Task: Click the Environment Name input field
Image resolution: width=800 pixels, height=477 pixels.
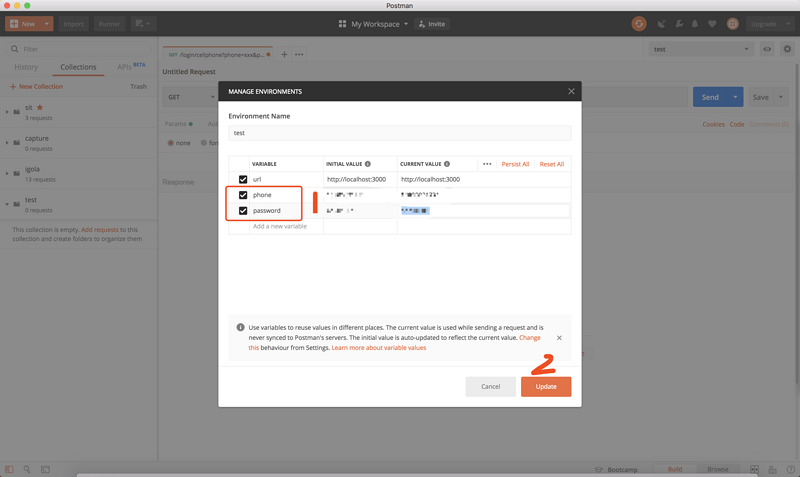Action: point(399,133)
